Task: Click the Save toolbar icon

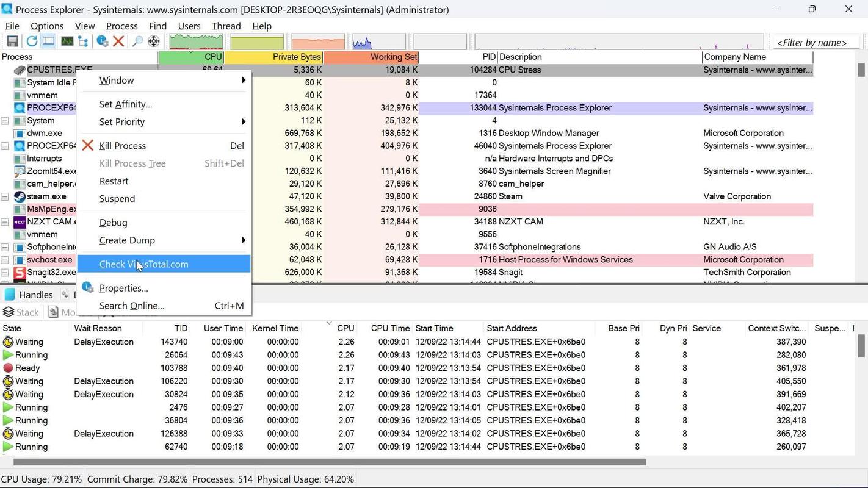Action: pos(12,41)
